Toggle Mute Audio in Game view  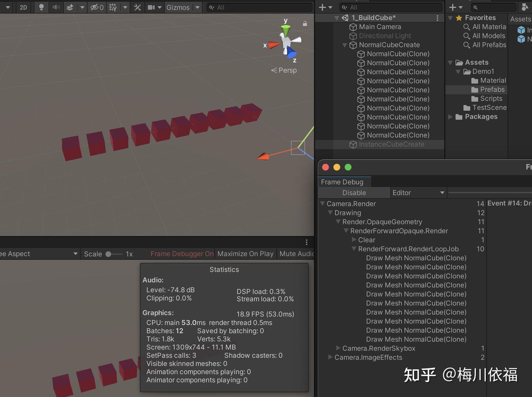pos(297,254)
